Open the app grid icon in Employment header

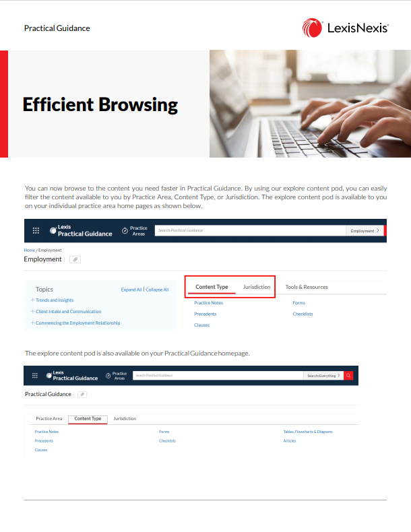pyautogui.click(x=36, y=231)
